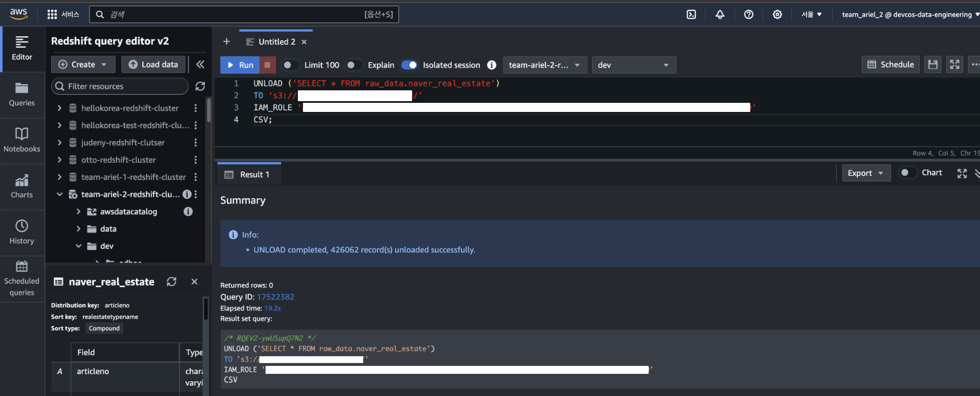980x396 pixels.
Task: Expand the data database folder
Action: point(78,229)
